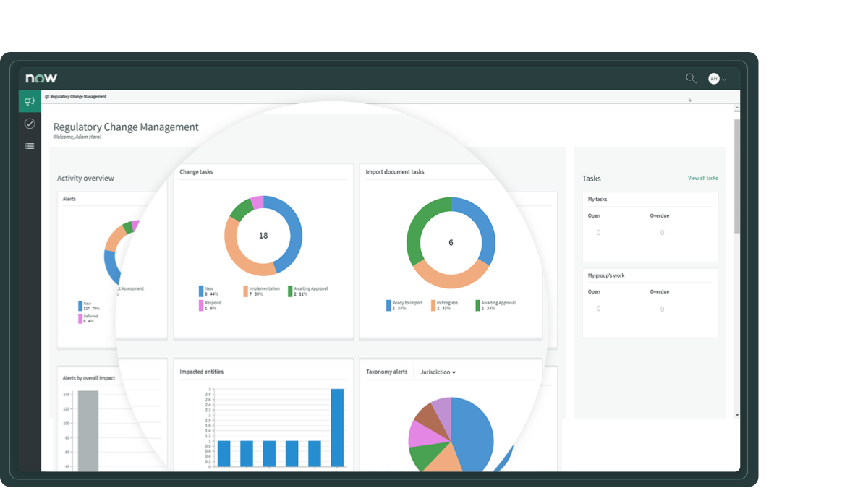
Task: Click the total 6 in Import document donut
Action: 451,243
